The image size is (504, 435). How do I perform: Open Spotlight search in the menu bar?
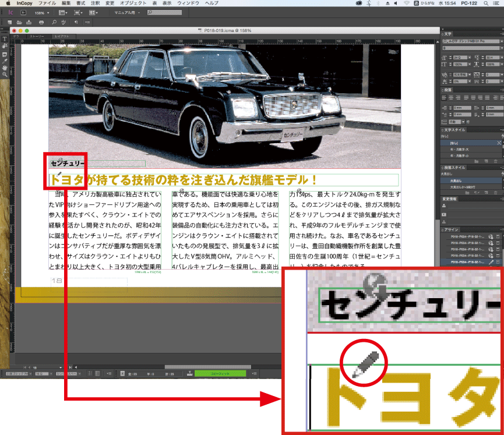pos(486,3)
